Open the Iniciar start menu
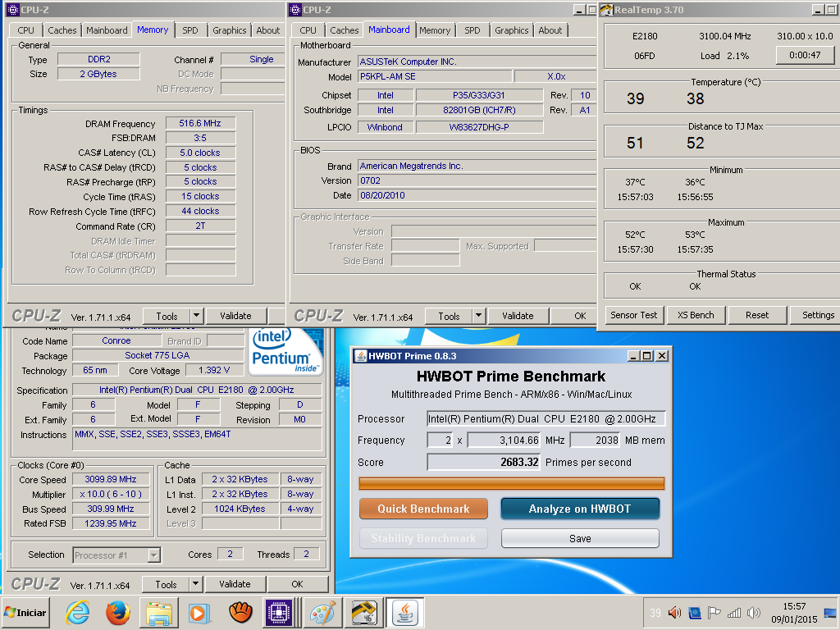Screen dimensions: 840x630 tap(25, 612)
